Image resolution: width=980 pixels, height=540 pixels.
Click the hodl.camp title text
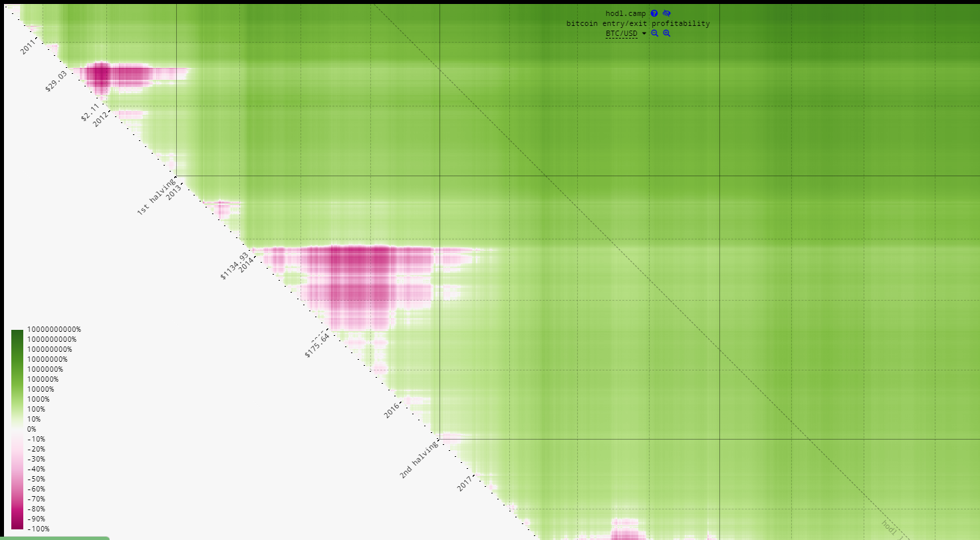625,13
